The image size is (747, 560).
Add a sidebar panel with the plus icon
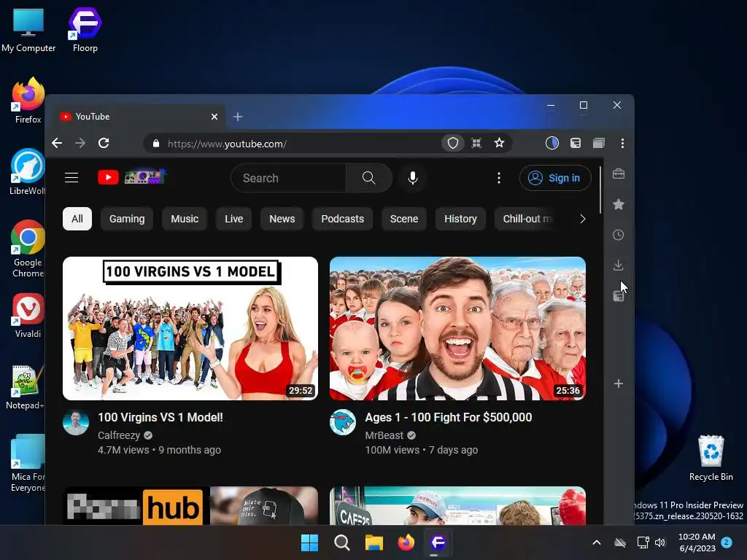point(619,384)
